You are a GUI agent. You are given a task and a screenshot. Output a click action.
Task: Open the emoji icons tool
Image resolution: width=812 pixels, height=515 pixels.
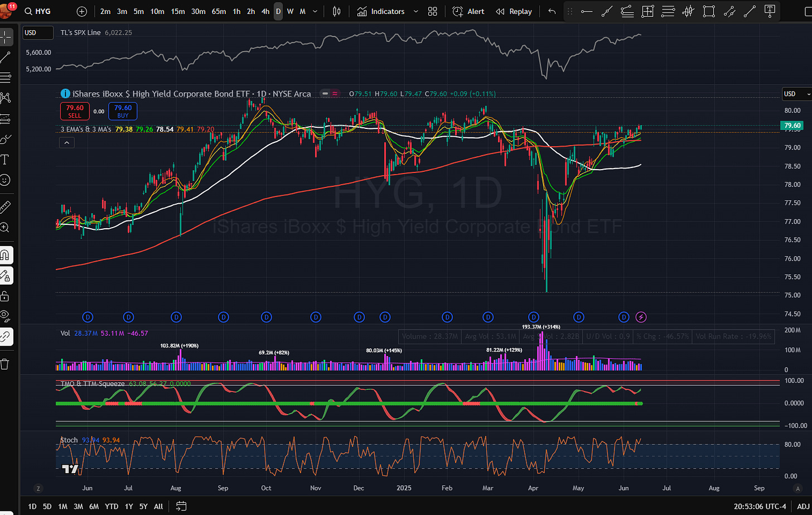(5, 180)
